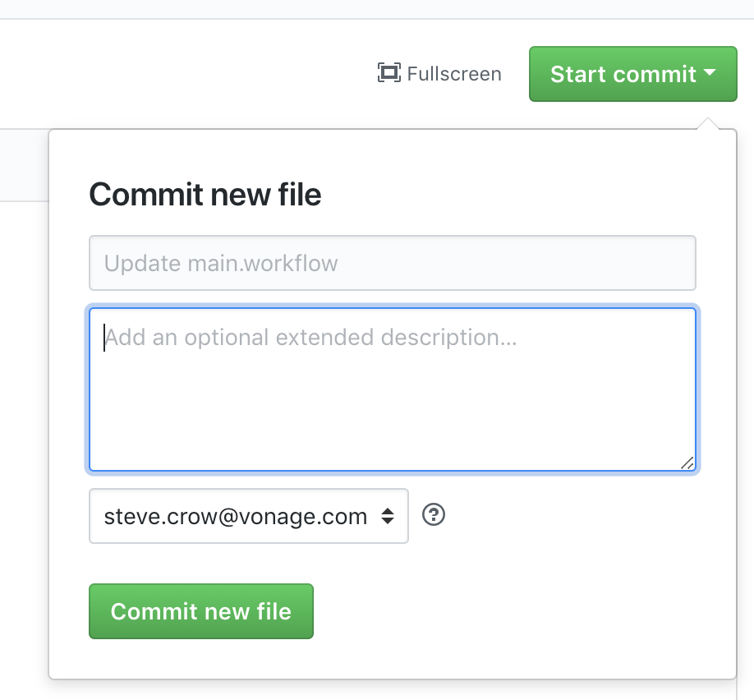Screen dimensions: 754x700
Task: Click the popover pointer triangle under Start commit
Action: (x=708, y=123)
